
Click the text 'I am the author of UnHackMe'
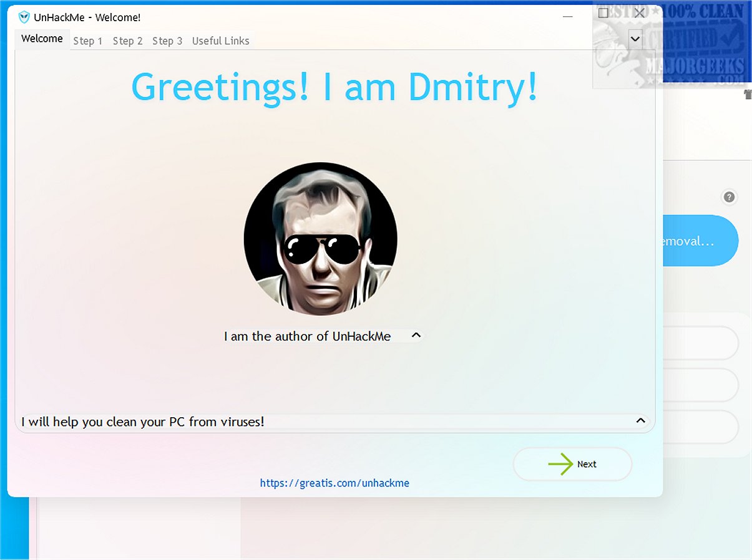coord(308,336)
